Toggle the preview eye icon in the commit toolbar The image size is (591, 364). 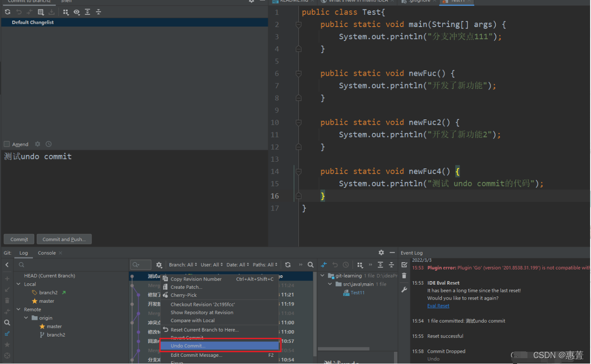point(77,12)
